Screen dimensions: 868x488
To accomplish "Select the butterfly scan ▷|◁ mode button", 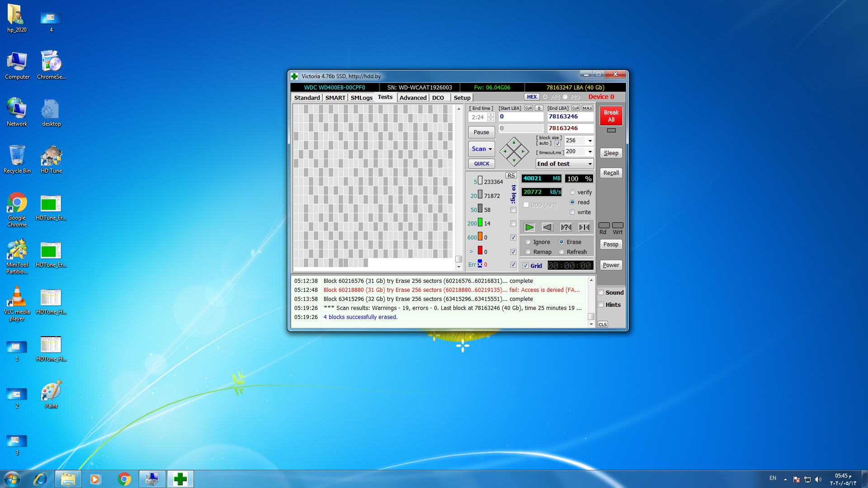I will click(584, 227).
